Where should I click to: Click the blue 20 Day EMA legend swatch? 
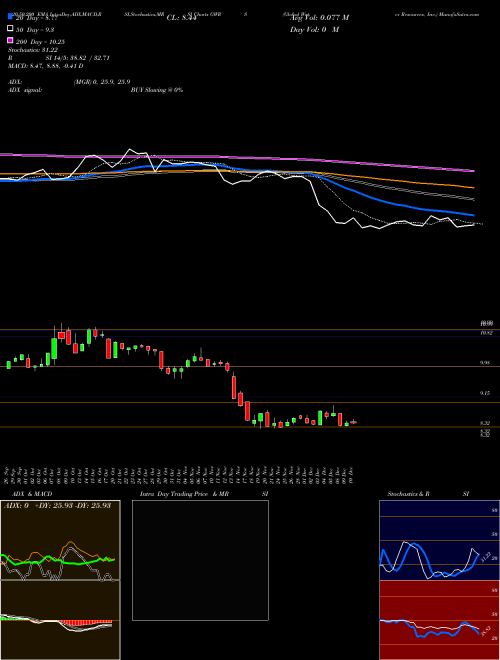[11, 17]
